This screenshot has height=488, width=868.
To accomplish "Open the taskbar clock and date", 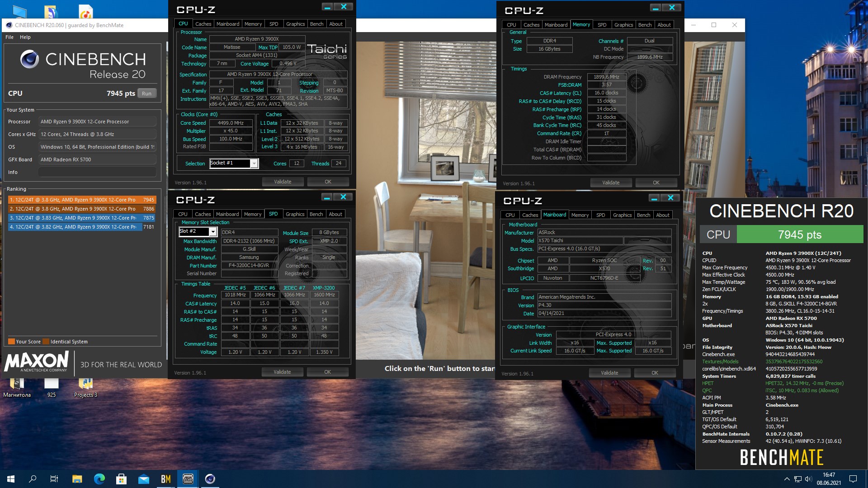I will pyautogui.click(x=829, y=479).
